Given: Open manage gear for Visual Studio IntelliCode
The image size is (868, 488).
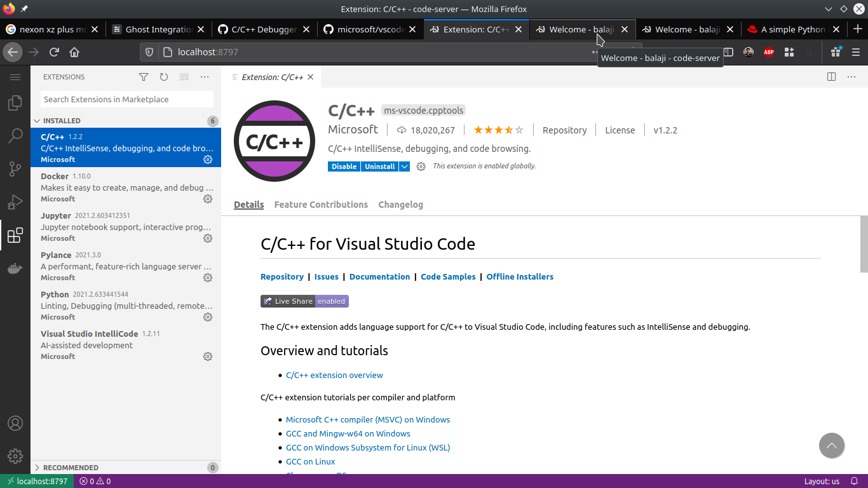Looking at the screenshot, I should [208, 356].
